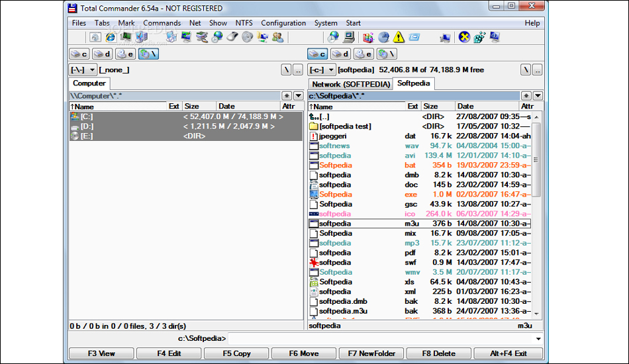Screen dimensions: 629x364
Task: Switch left panel to drive d
Action: [102, 54]
